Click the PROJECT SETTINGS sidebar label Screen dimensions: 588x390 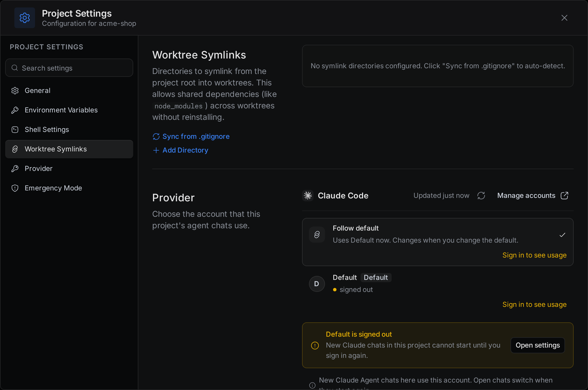coord(47,47)
